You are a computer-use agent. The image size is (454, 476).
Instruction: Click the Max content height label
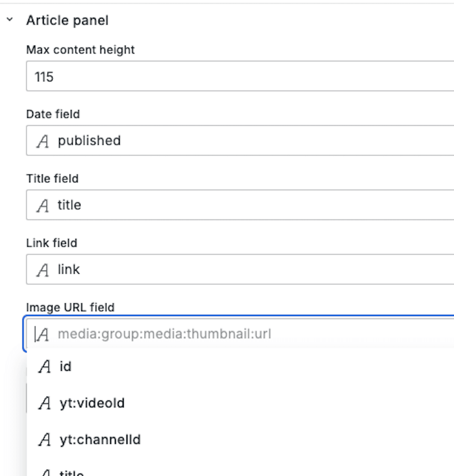coord(80,50)
